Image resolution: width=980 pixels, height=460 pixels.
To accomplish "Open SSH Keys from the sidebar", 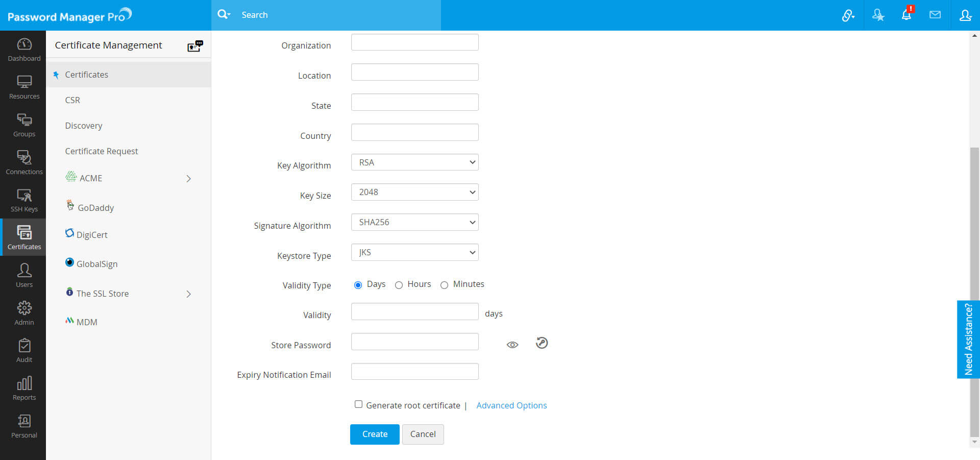I will pyautogui.click(x=24, y=200).
